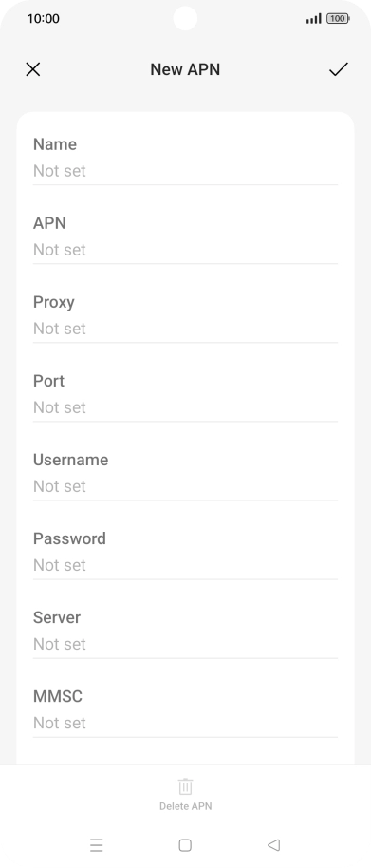Tap the battery indicator in status bar
371x868 pixels.
click(x=338, y=18)
